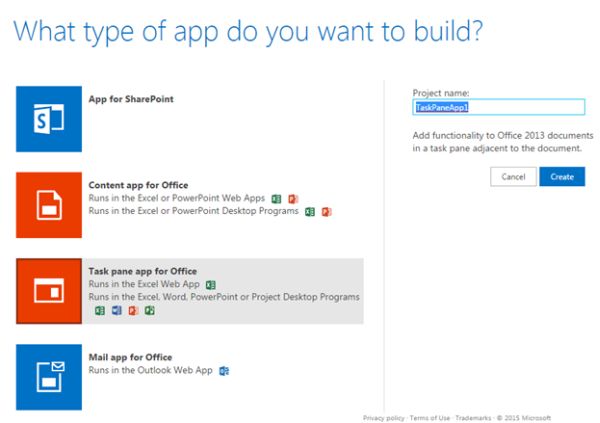The image size is (600, 423).
Task: Click the 'Content app for Office' title text
Action: coord(138,185)
